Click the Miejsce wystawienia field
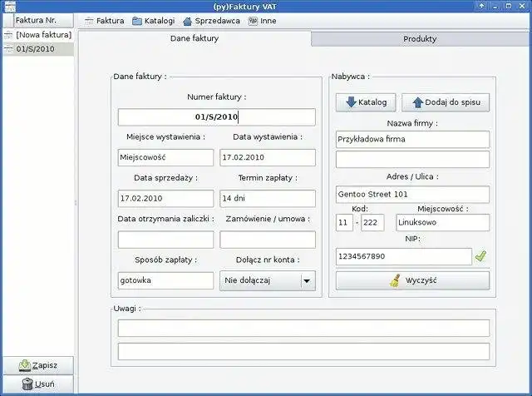Screen dimensions: 532x396 click(165, 157)
